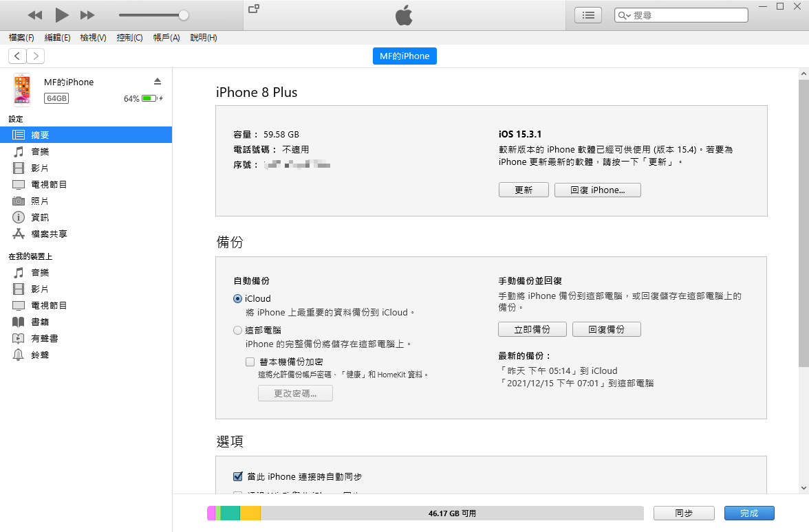
Task: Select 音樂 in the device sidebar
Action: pyautogui.click(x=40, y=151)
